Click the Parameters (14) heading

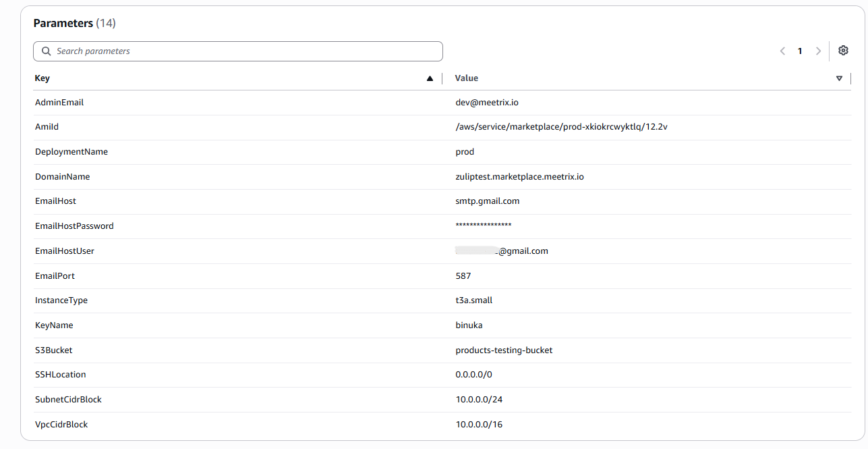(75, 23)
